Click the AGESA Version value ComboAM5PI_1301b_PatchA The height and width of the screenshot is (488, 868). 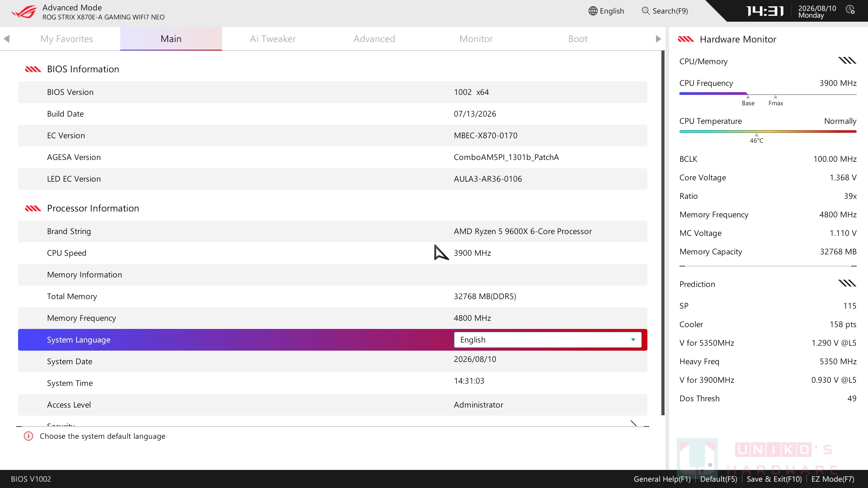pos(506,157)
